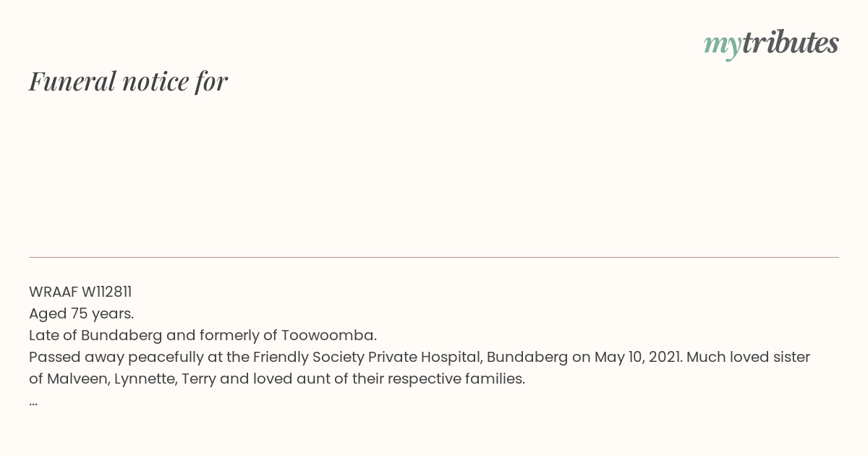The width and height of the screenshot is (868, 456).
Task: Click the mytributes logo
Action: [771, 44]
